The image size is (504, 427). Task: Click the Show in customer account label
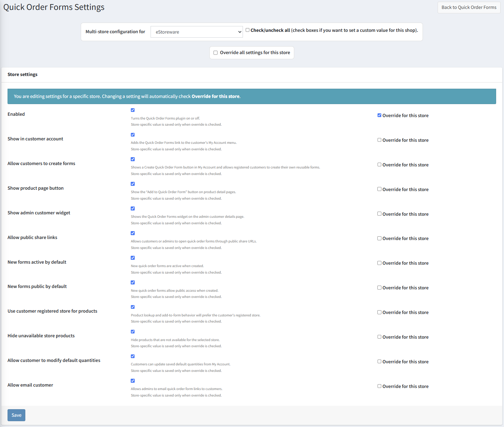click(35, 139)
